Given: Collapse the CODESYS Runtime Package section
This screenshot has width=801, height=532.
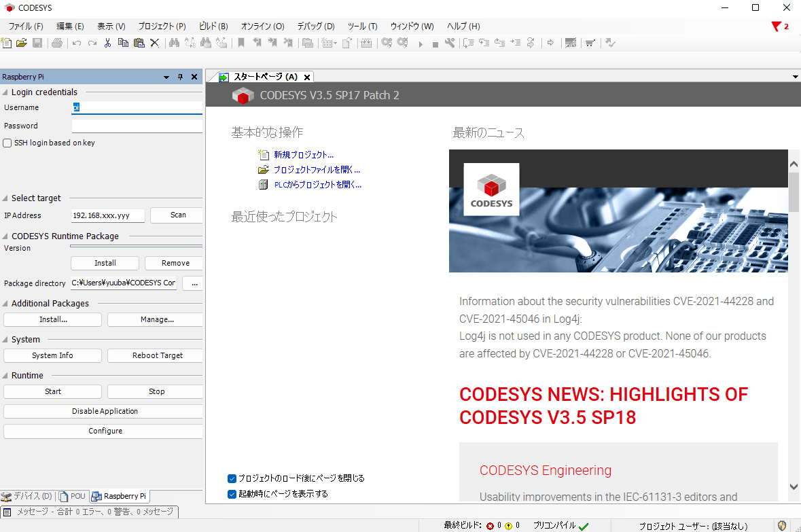Looking at the screenshot, I should (5, 236).
